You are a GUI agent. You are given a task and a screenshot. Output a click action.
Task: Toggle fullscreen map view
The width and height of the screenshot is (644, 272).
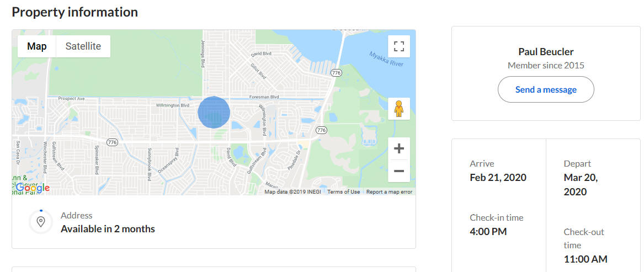point(399,46)
